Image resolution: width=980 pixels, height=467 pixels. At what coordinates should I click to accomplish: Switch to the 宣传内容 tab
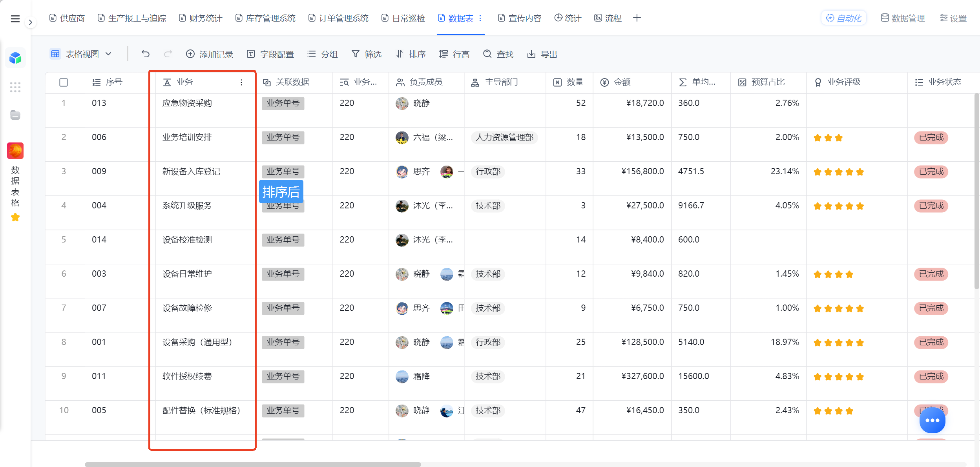point(520,18)
